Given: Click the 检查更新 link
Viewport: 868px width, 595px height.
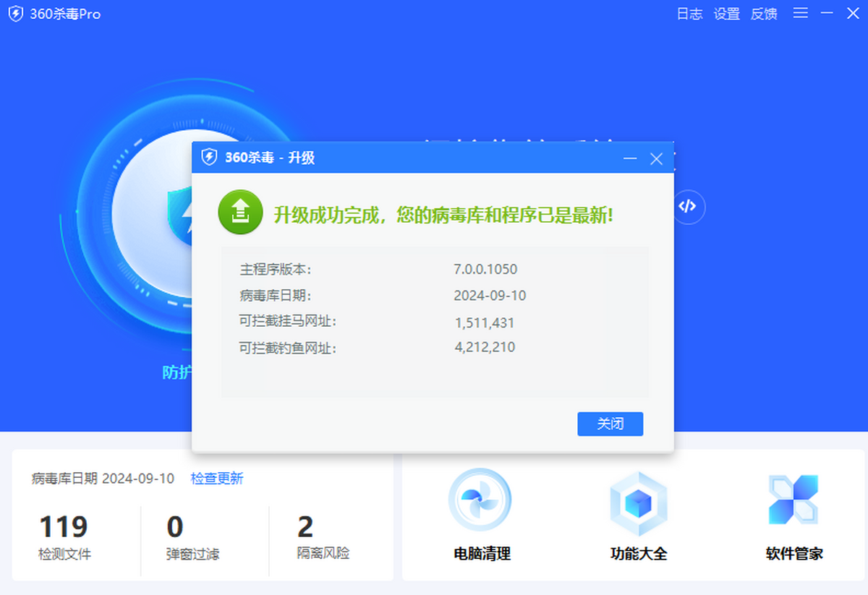Looking at the screenshot, I should point(217,478).
